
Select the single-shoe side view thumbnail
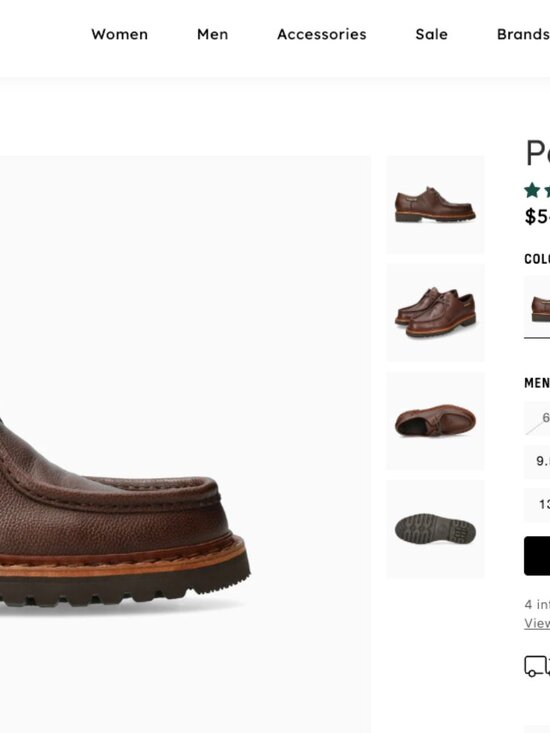tap(436, 205)
